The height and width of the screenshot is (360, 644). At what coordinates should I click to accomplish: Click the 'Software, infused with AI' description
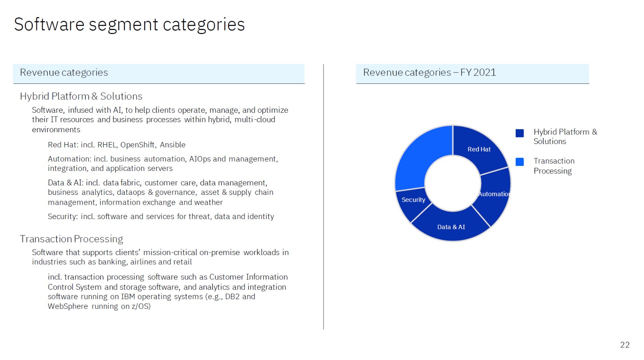[160, 120]
